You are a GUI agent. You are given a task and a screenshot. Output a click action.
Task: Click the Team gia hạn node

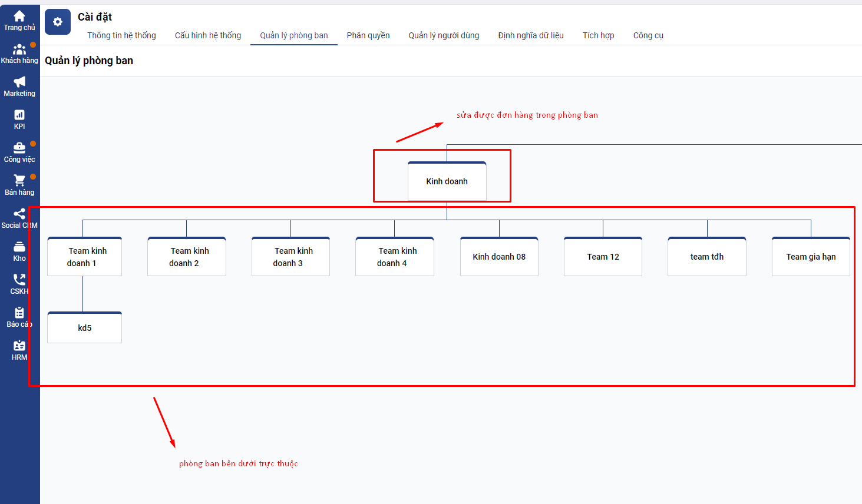[x=811, y=257]
